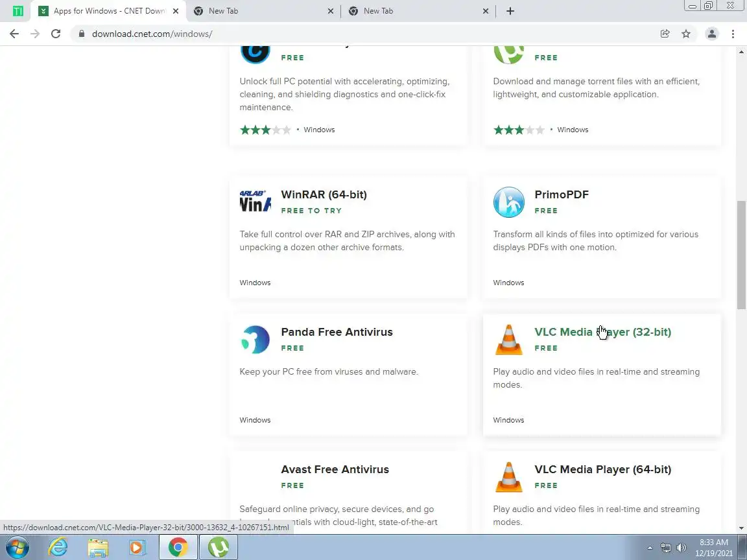
Task: Switch to the second New Tab
Action: click(418, 11)
